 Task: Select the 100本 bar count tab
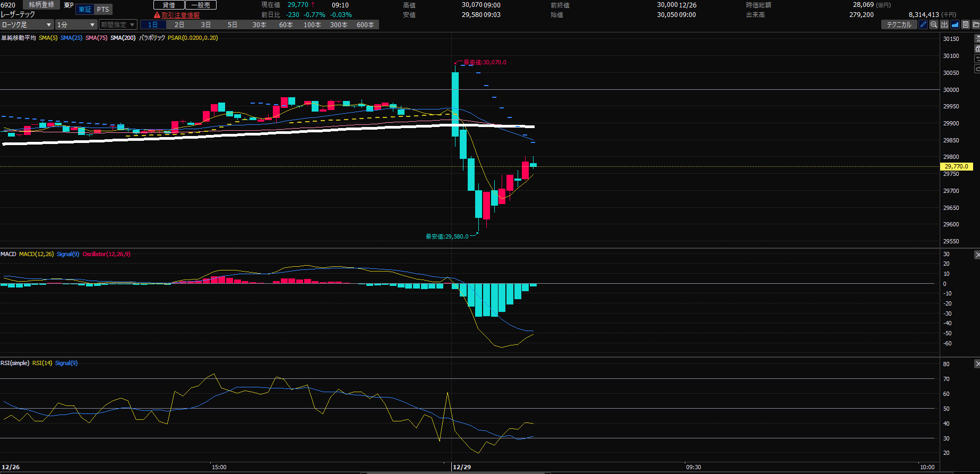[312, 25]
